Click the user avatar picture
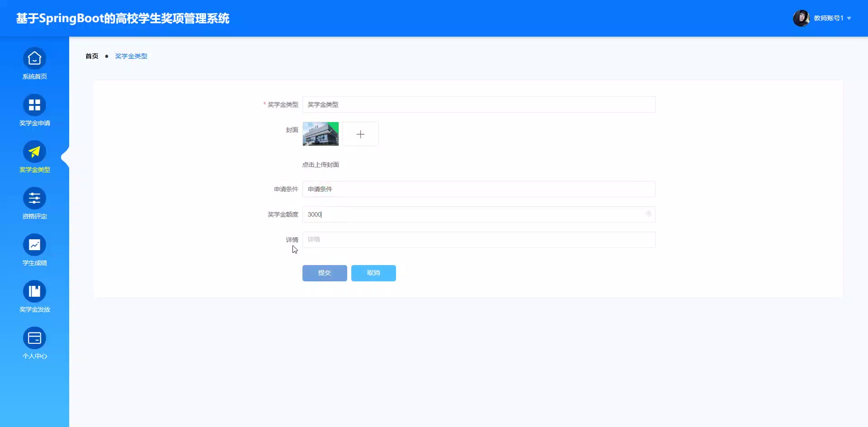 point(801,18)
